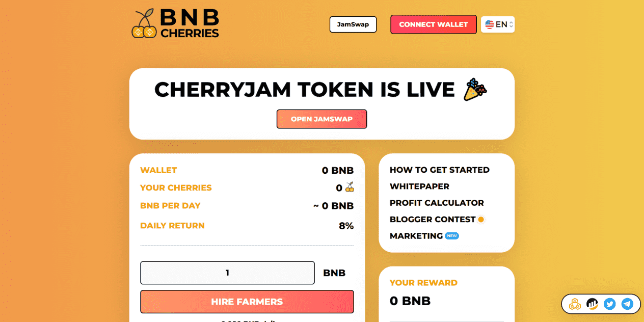The height and width of the screenshot is (322, 644).
Task: Click the cherry icon beside Your Cherries
Action: coord(350,187)
